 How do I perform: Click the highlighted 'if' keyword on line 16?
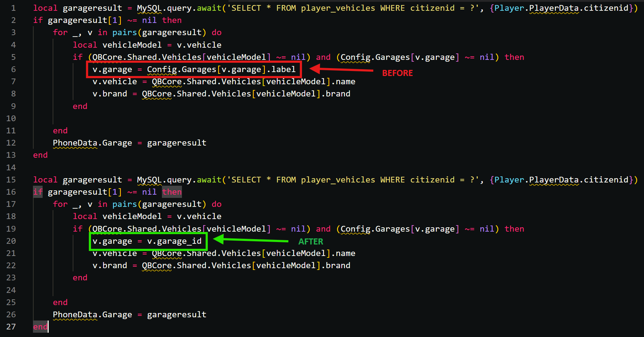pos(38,192)
